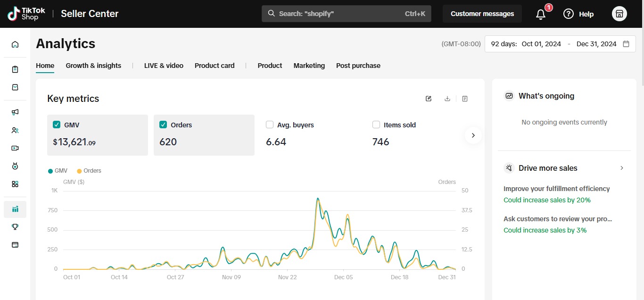The width and height of the screenshot is (644, 300).
Task: Show more metrics with the right arrow
Action: (473, 135)
